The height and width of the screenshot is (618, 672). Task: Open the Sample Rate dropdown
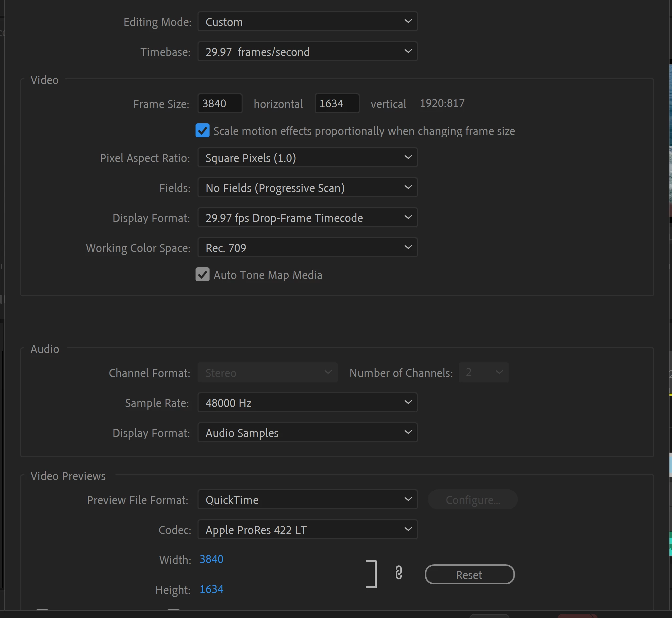(307, 403)
